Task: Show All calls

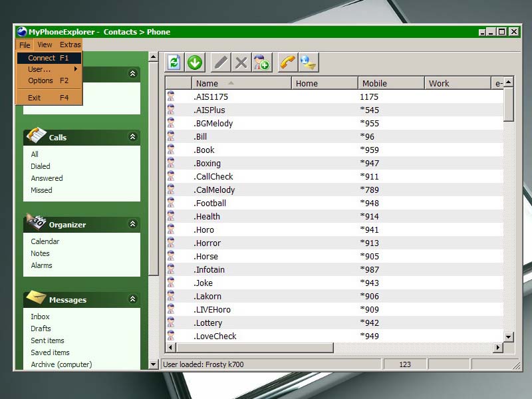Action: pos(35,154)
